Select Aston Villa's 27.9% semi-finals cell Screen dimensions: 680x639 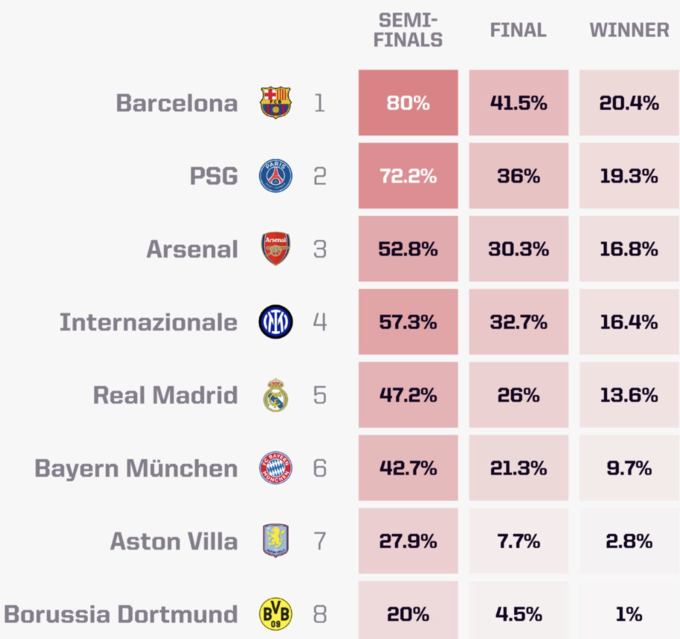408,541
